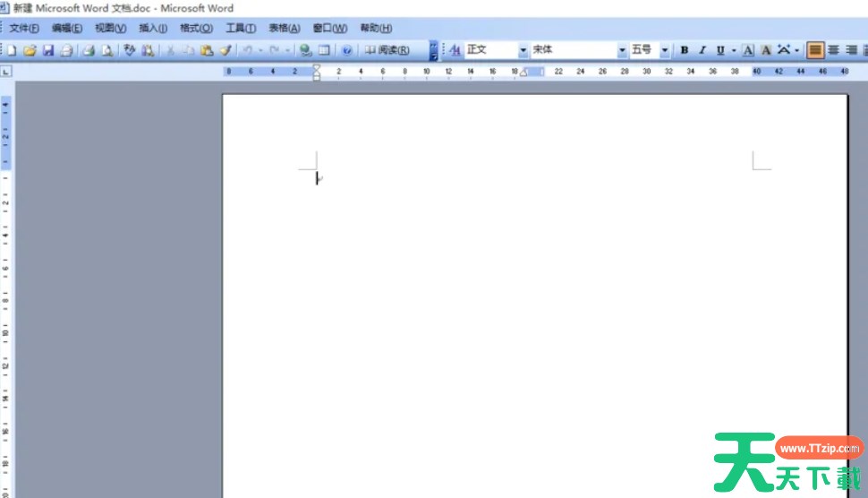Viewport: 868px width, 498px height.
Task: Click the Redo arrow
Action: [275, 50]
